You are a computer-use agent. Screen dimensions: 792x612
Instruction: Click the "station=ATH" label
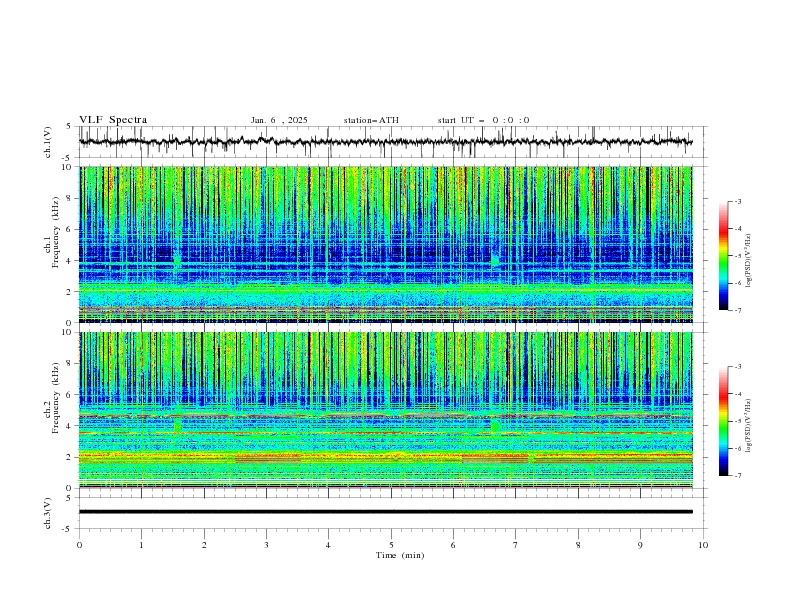pyautogui.click(x=371, y=120)
